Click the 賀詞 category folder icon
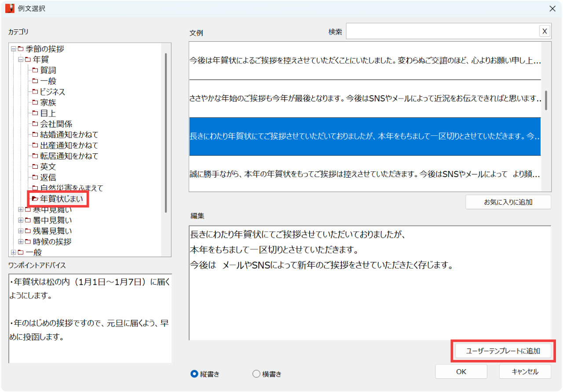This screenshot has height=392, width=563. (35, 70)
